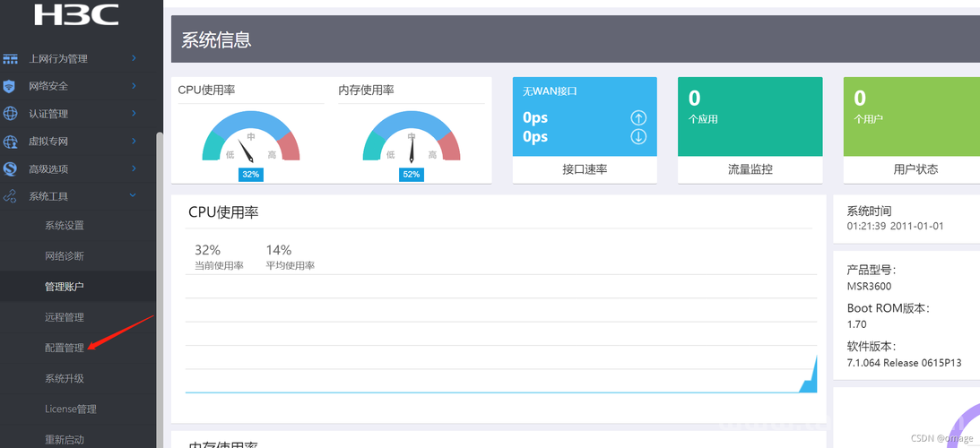Click the 52% memory gauge value badge
The width and height of the screenshot is (980, 448).
[412, 175]
